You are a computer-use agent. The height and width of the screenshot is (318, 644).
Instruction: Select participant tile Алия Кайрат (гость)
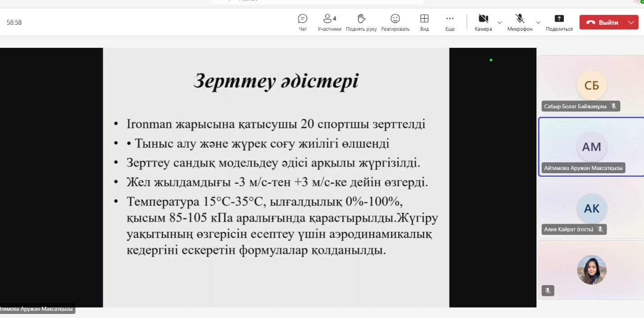click(591, 208)
